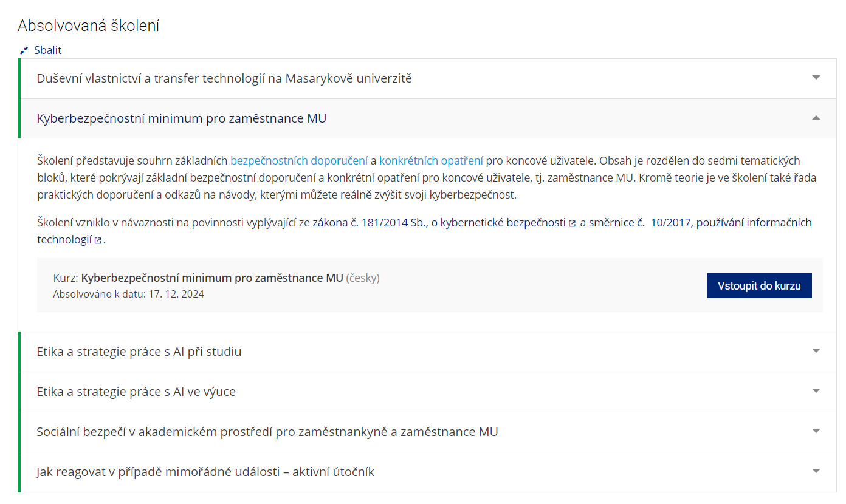Open Duševní vlastnictví a transfer technologií heading
The height and width of the screenshot is (504, 846).
[224, 78]
